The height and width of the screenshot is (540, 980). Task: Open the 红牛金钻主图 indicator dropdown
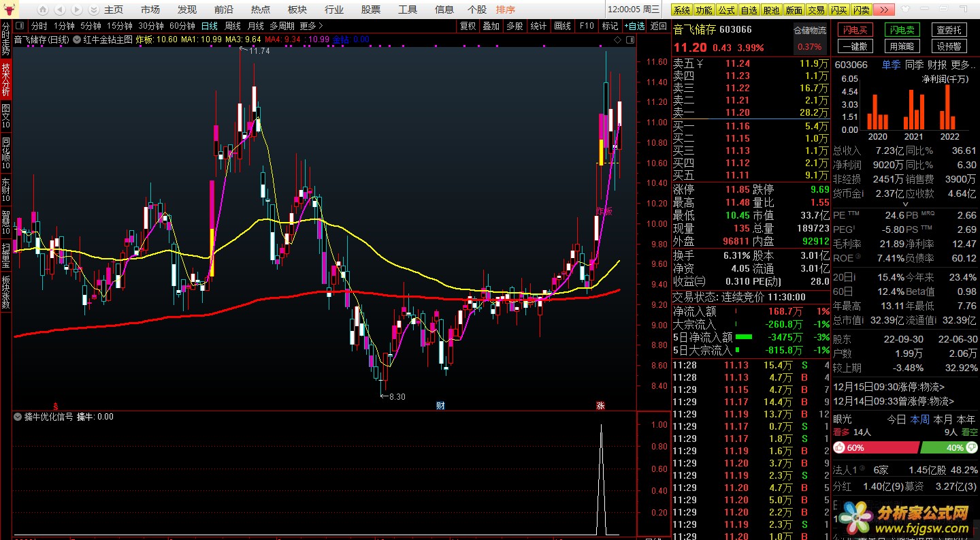pyautogui.click(x=76, y=39)
